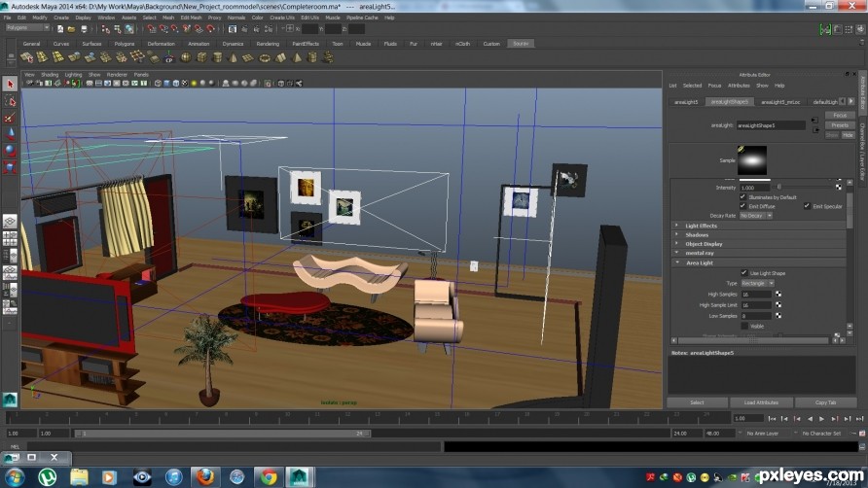Image resolution: width=868 pixels, height=488 pixels.
Task: Toggle textured display checker icon in viewport
Action: (x=185, y=84)
